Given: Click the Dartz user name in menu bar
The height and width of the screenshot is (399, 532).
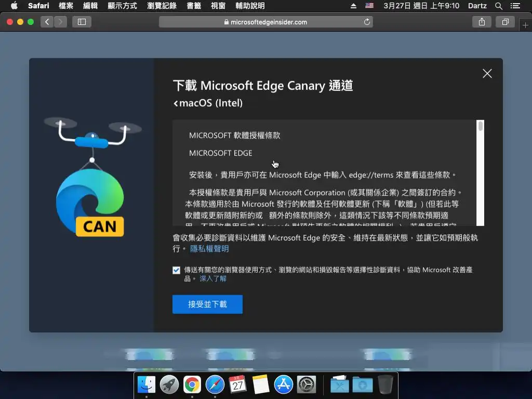Looking at the screenshot, I should (477, 6).
